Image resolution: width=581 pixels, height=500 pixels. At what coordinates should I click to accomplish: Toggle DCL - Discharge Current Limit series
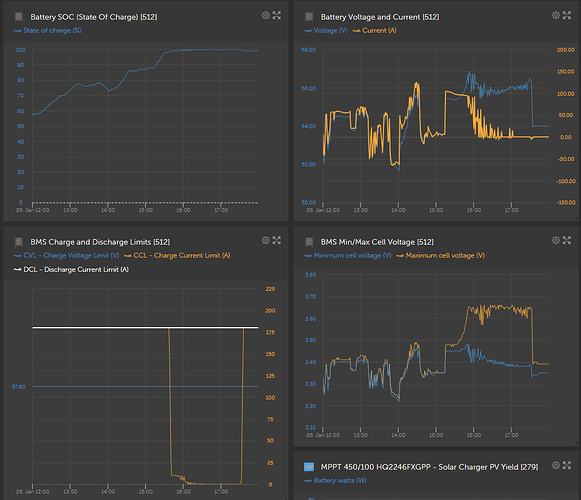[x=71, y=269]
